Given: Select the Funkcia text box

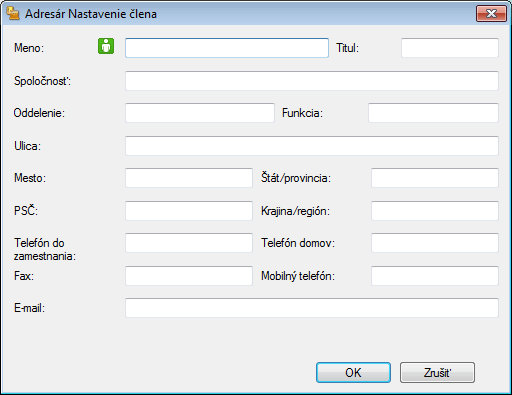Looking at the screenshot, I should 433,113.
